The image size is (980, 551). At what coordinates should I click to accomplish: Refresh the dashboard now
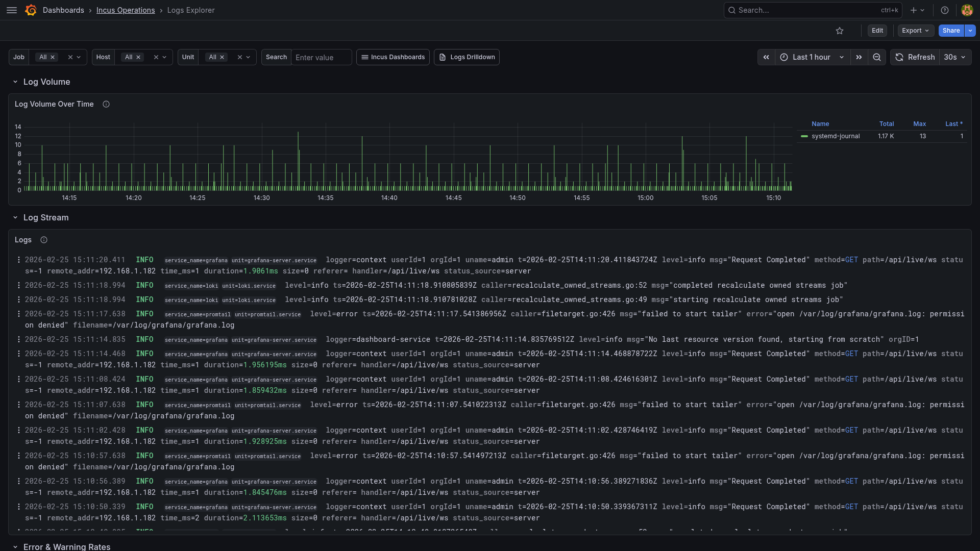coord(915,57)
